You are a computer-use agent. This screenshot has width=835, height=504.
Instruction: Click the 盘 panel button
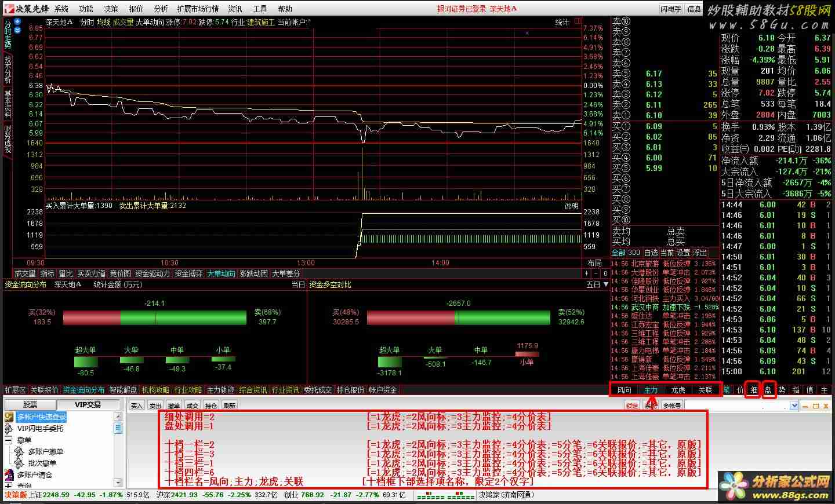pyautogui.click(x=768, y=390)
